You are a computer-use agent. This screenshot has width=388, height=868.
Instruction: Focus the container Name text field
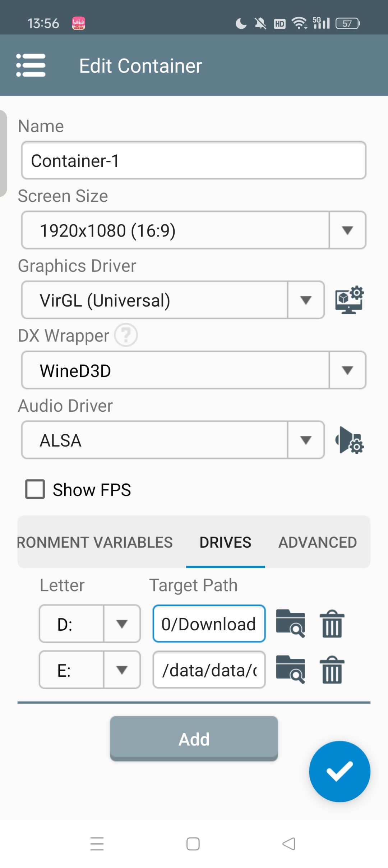[194, 160]
